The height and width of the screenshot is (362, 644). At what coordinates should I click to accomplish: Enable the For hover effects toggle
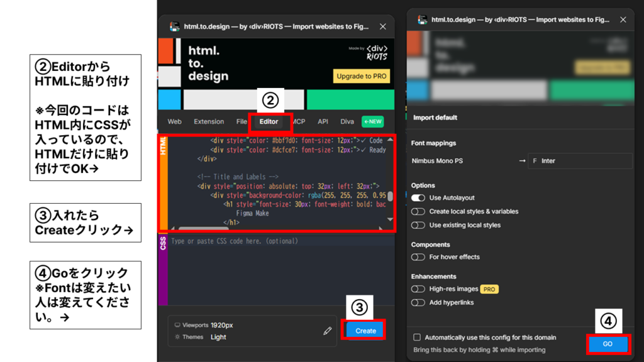(x=418, y=257)
